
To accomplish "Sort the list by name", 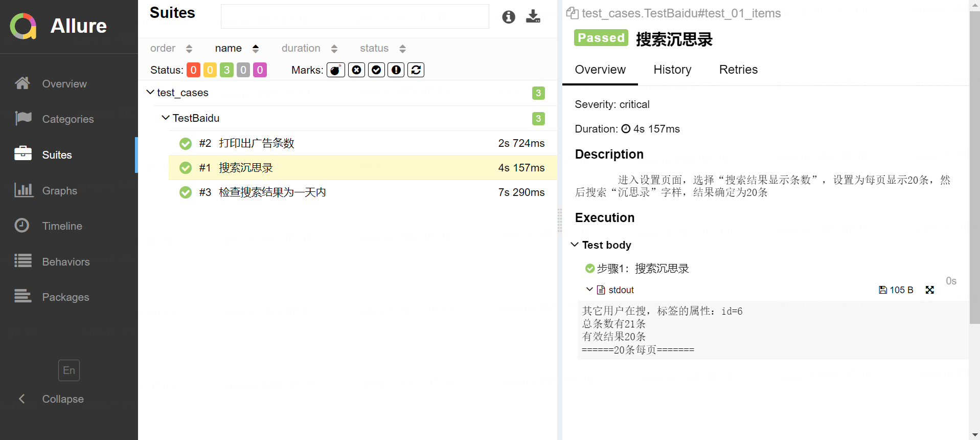I will tap(237, 48).
